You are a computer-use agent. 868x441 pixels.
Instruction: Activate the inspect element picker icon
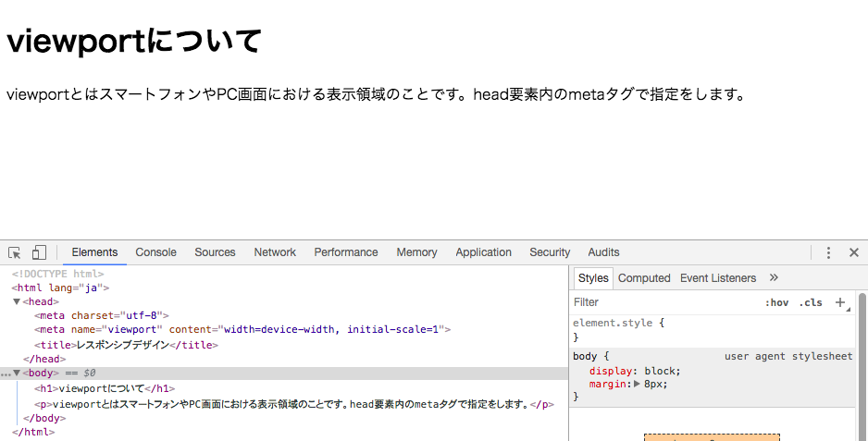(15, 252)
